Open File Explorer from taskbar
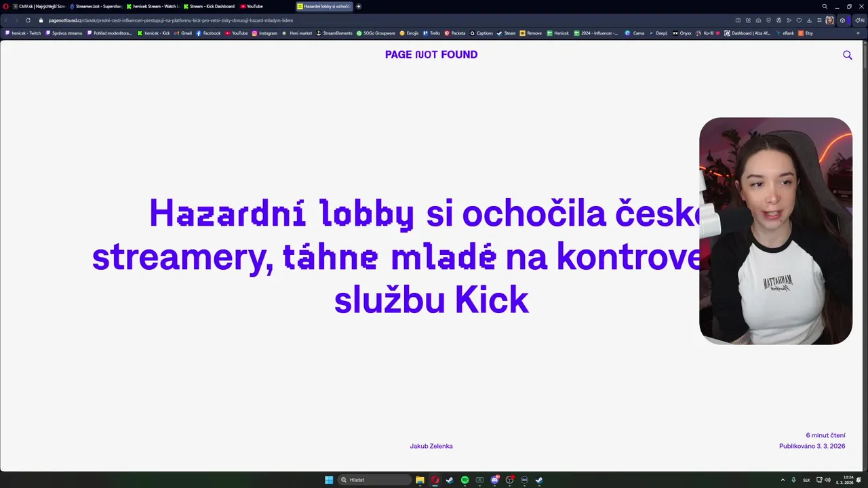 pyautogui.click(x=420, y=480)
